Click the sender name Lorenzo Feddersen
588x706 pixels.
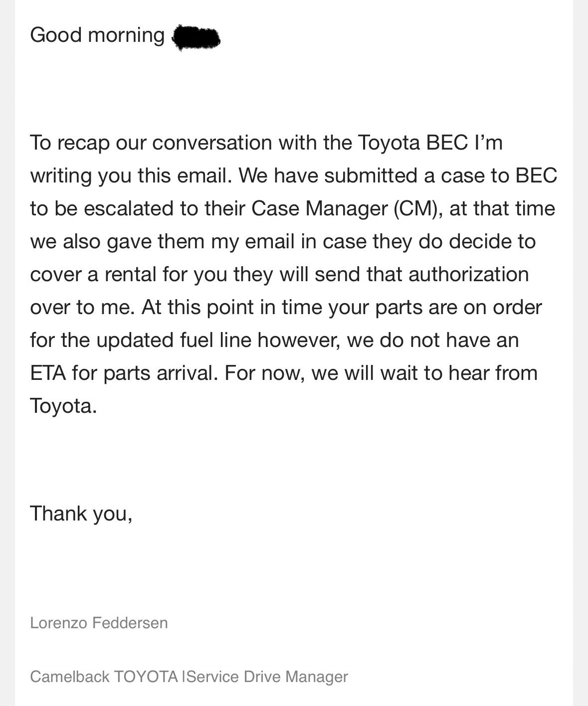[99, 623]
